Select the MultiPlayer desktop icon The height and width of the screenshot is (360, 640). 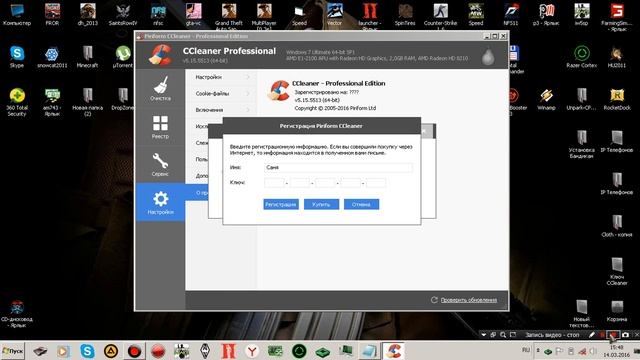click(x=264, y=16)
